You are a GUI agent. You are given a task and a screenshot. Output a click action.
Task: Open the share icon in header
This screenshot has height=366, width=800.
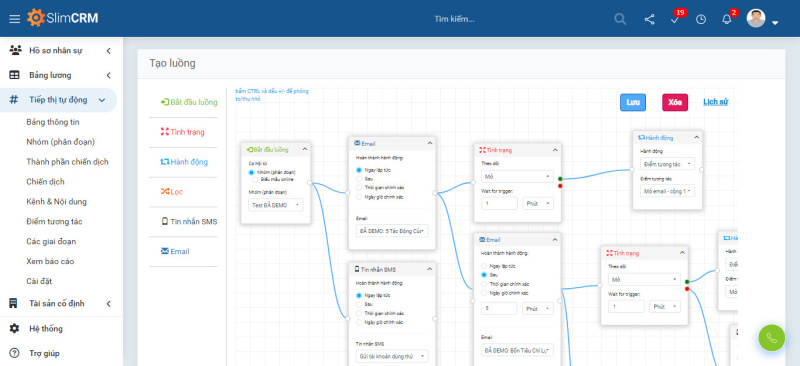pos(649,19)
